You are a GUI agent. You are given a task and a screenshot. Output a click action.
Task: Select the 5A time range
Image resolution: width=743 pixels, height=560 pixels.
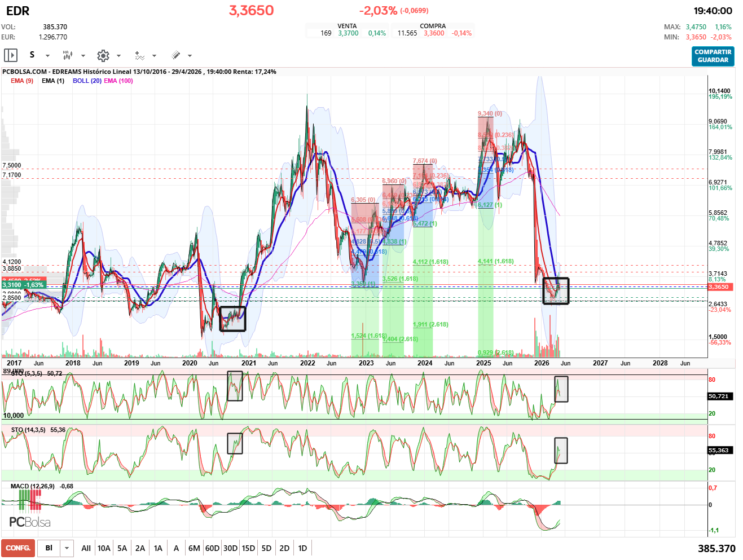[122, 548]
